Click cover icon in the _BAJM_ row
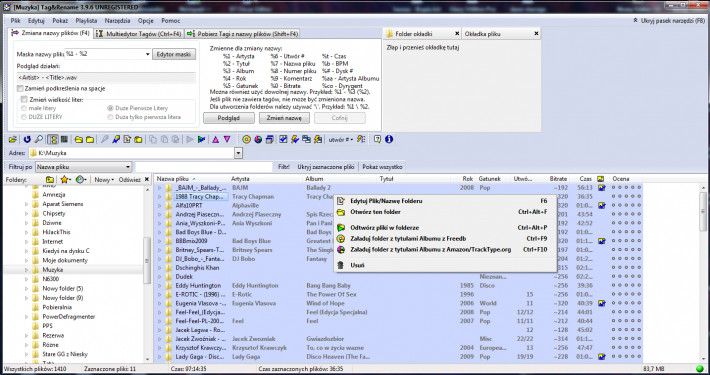Screen dimensions: 710x375 601,188
